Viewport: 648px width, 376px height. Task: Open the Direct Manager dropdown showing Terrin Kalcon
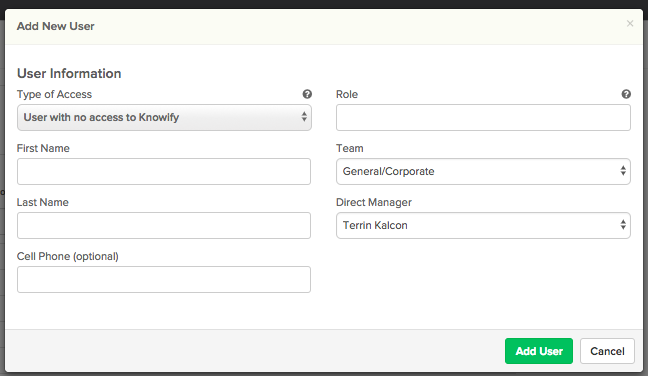click(x=483, y=226)
